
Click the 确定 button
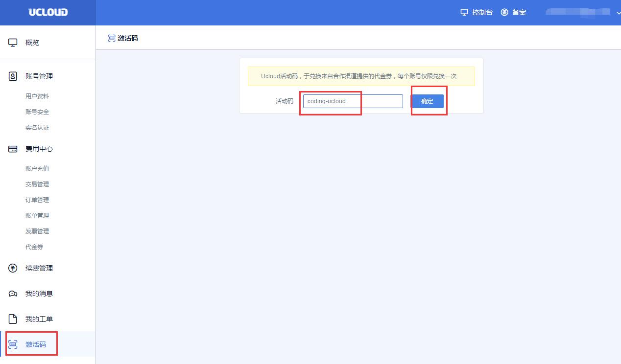coord(427,101)
